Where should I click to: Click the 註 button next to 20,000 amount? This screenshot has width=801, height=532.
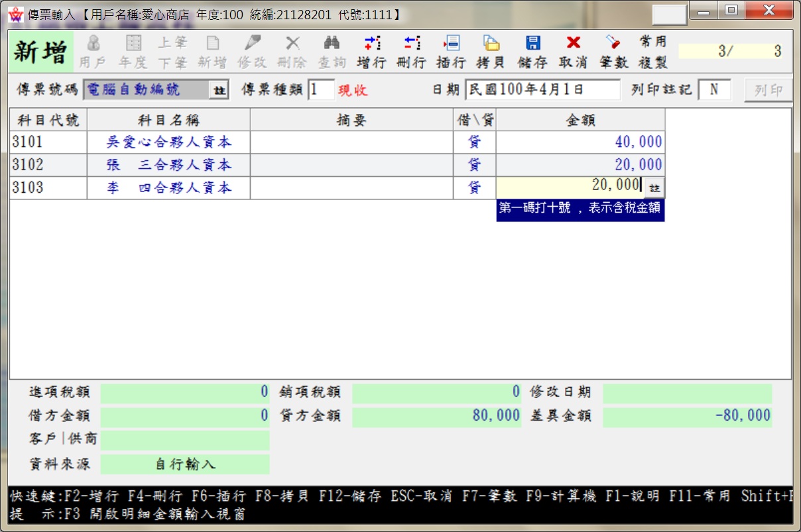(x=656, y=187)
